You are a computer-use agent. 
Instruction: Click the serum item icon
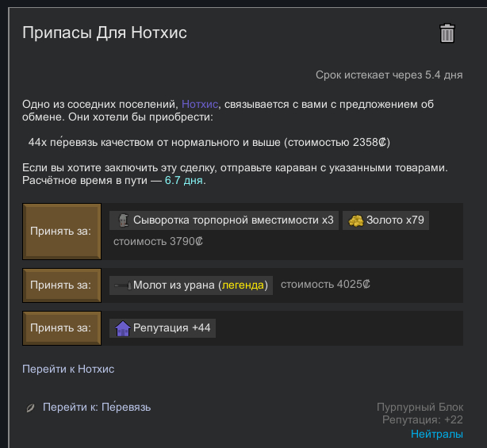tap(123, 220)
